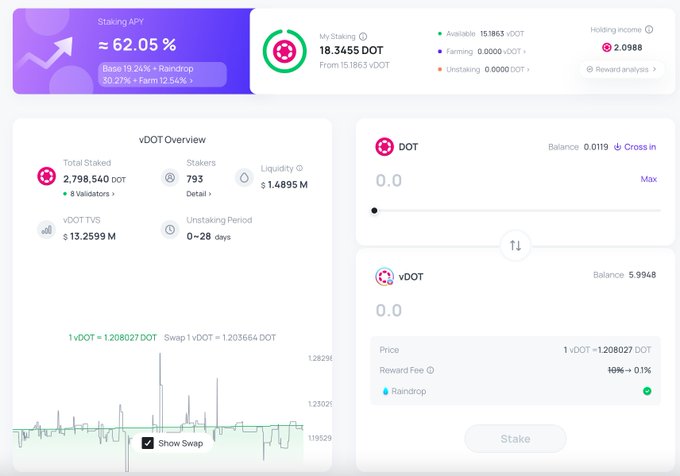Click the Reward Fee info icon
Screen dimensions: 680x476
coord(430,370)
